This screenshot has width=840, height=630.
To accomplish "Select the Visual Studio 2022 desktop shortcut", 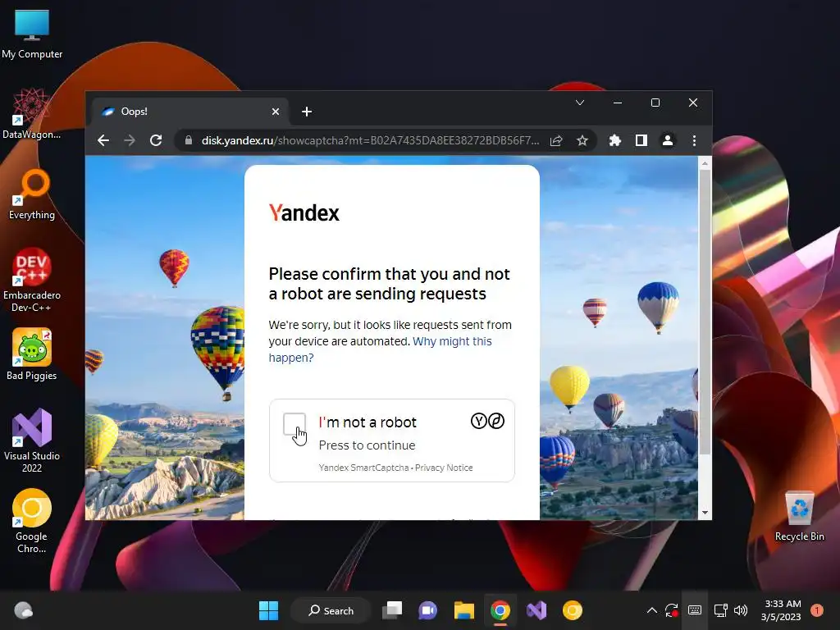I will (x=32, y=441).
